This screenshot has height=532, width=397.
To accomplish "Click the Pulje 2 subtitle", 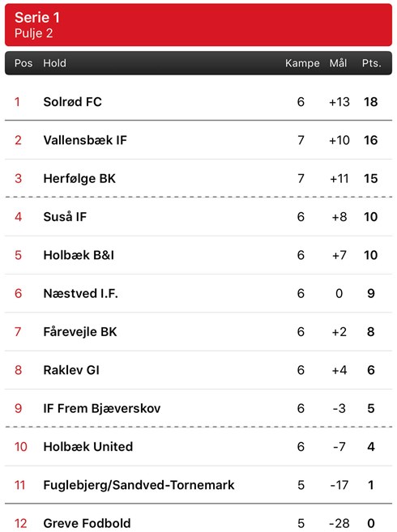I will point(33,33).
